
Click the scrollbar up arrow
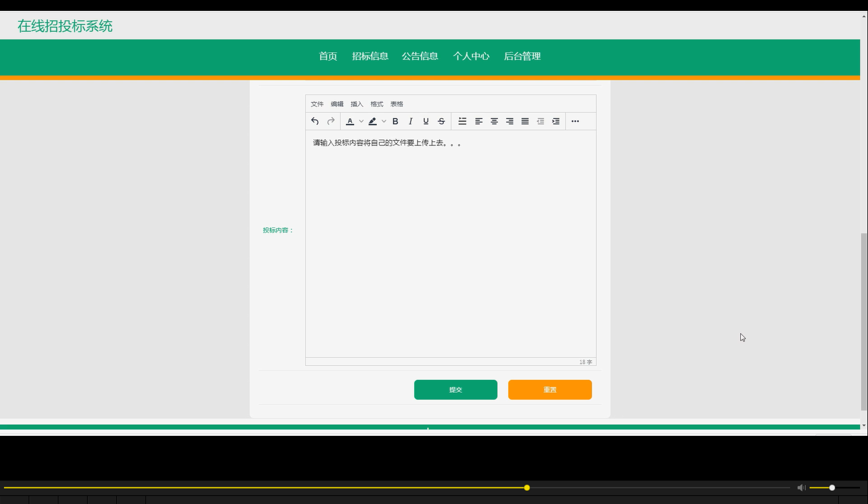point(864,16)
